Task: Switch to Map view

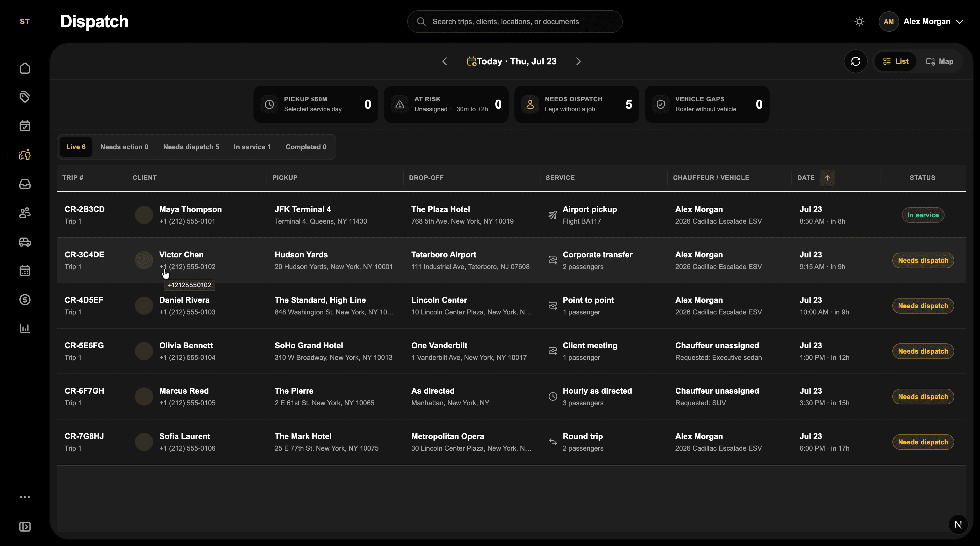Action: coord(940,61)
